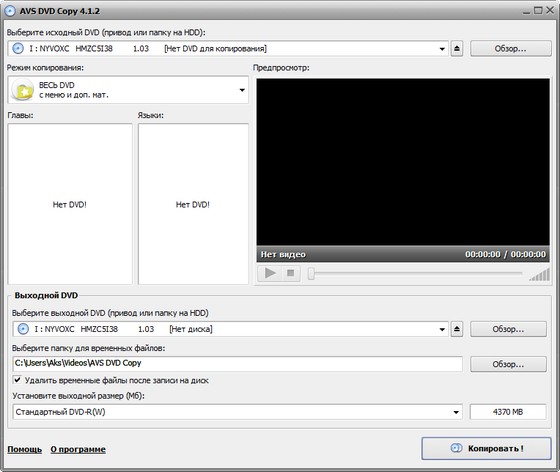Open the Помощь link
Image resolution: width=560 pixels, height=472 pixels.
pos(25,449)
